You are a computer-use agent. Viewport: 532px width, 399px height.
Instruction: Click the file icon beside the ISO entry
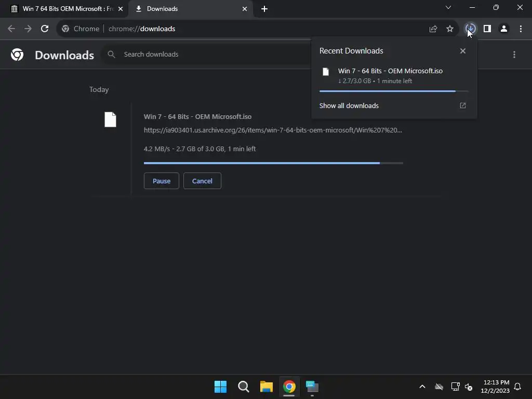pyautogui.click(x=110, y=119)
